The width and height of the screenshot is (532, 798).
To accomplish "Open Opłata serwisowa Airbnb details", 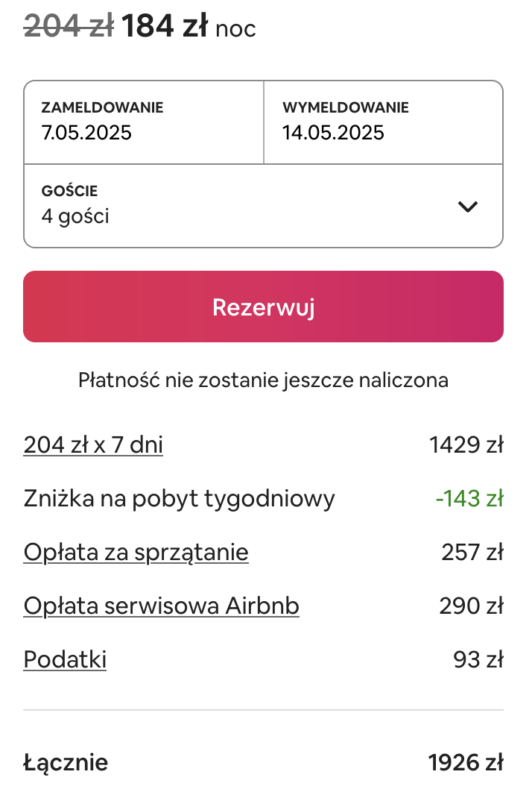I will [161, 606].
